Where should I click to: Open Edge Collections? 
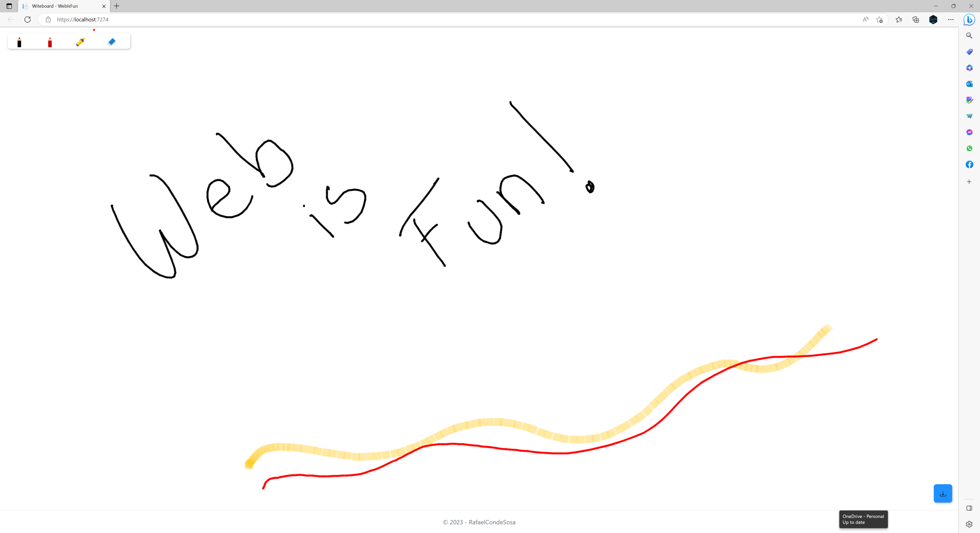(916, 19)
